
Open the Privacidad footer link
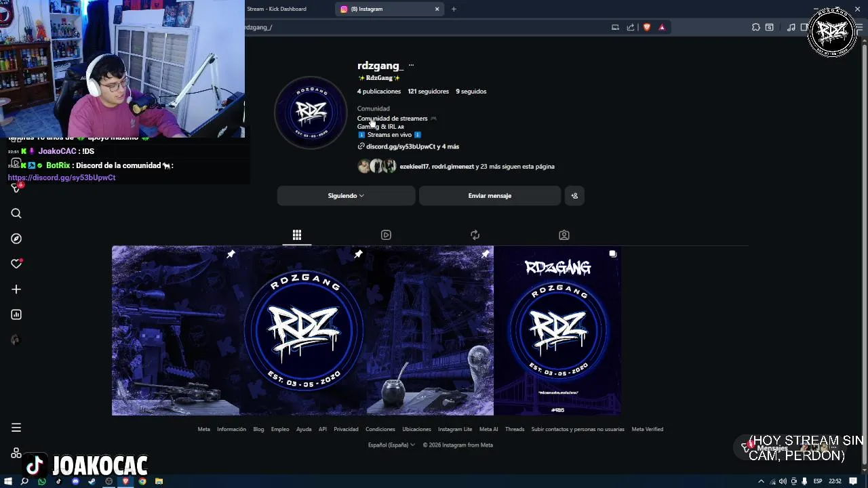(x=346, y=429)
